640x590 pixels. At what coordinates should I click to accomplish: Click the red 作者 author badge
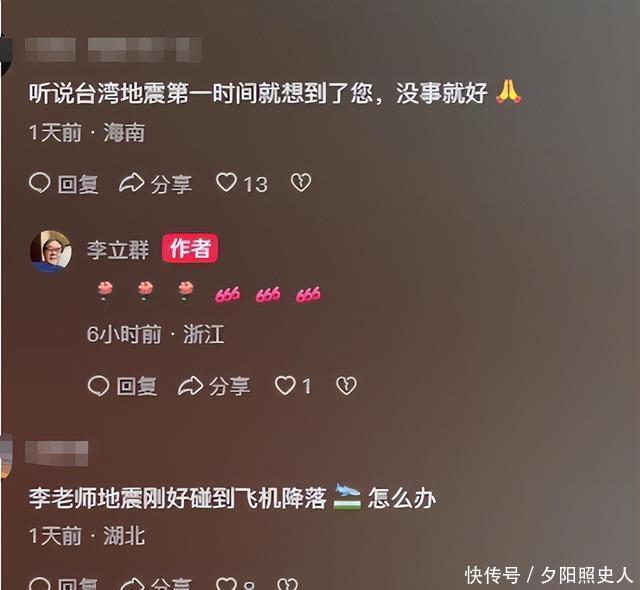pos(190,248)
